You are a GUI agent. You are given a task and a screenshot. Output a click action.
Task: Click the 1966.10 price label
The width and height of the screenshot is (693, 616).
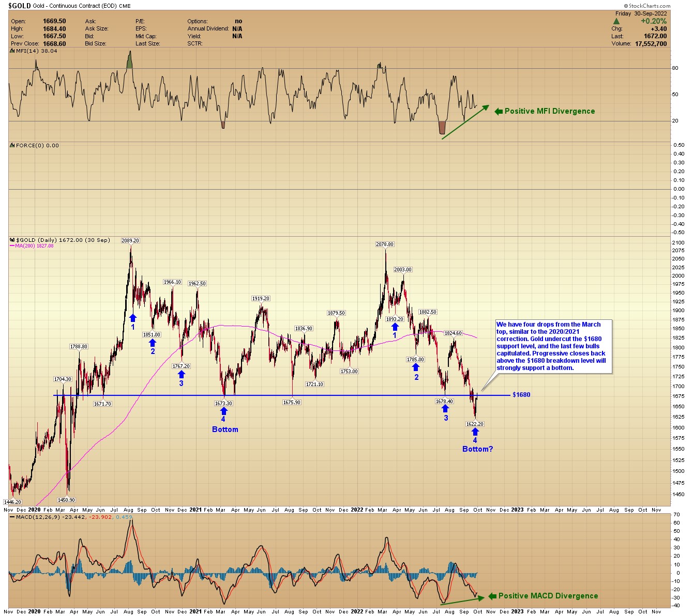pyautogui.click(x=172, y=282)
